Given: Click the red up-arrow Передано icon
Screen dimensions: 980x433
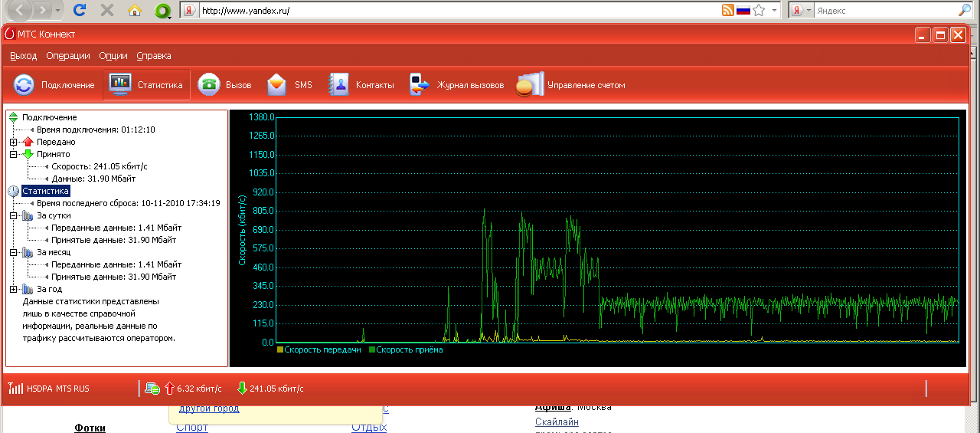Looking at the screenshot, I should click(28, 142).
